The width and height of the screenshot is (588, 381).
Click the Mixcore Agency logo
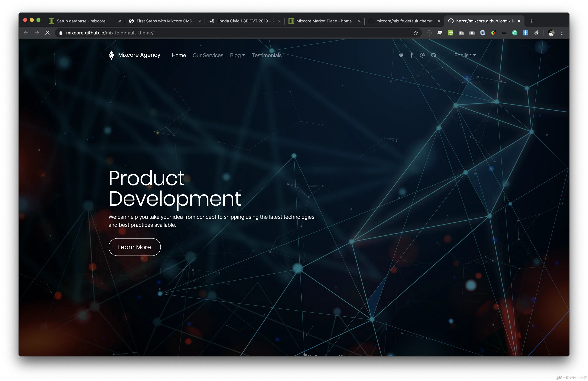click(x=135, y=55)
